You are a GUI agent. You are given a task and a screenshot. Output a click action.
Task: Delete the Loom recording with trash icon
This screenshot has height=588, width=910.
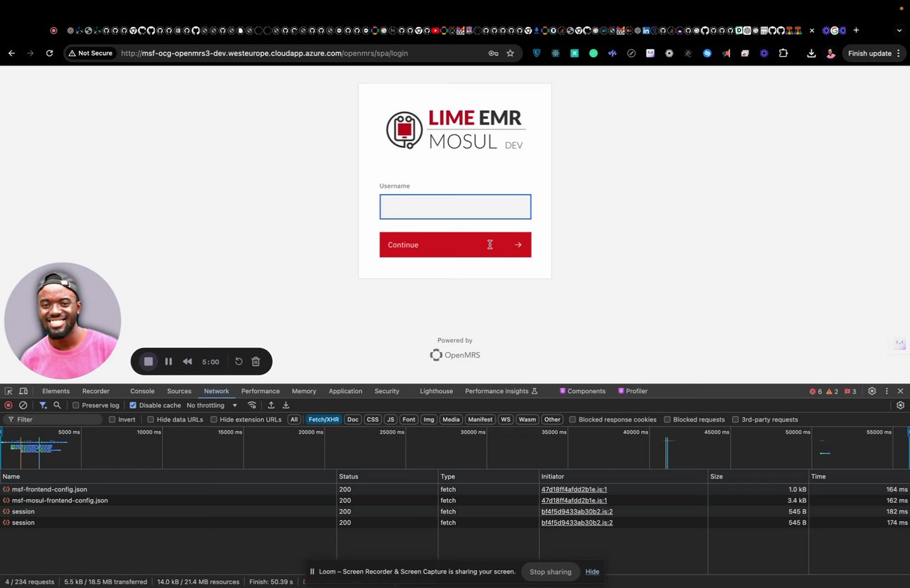[256, 361]
